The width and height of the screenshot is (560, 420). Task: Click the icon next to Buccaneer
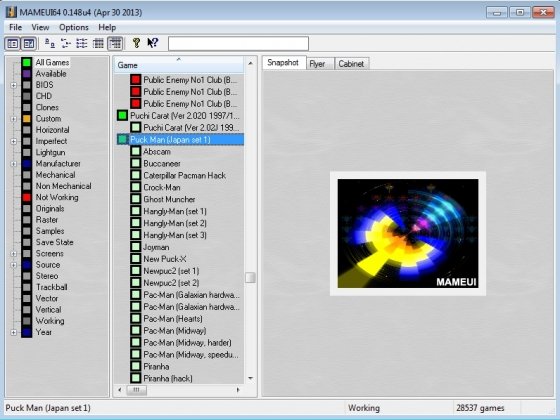click(136, 164)
